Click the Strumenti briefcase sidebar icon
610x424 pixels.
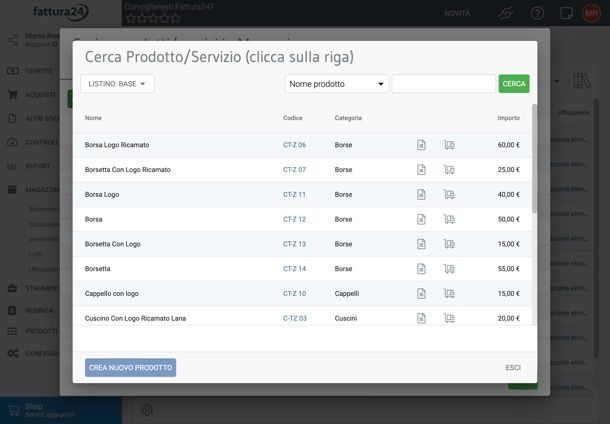(12, 289)
